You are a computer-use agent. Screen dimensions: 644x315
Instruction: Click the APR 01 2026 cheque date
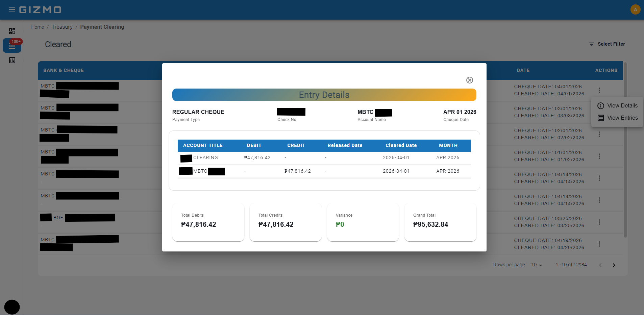tap(460, 112)
